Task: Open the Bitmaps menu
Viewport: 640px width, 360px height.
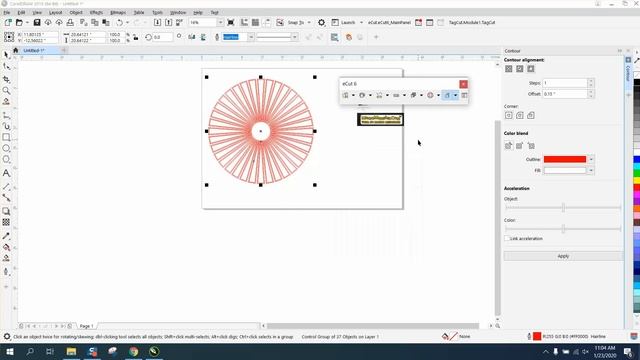Action: [x=118, y=13]
